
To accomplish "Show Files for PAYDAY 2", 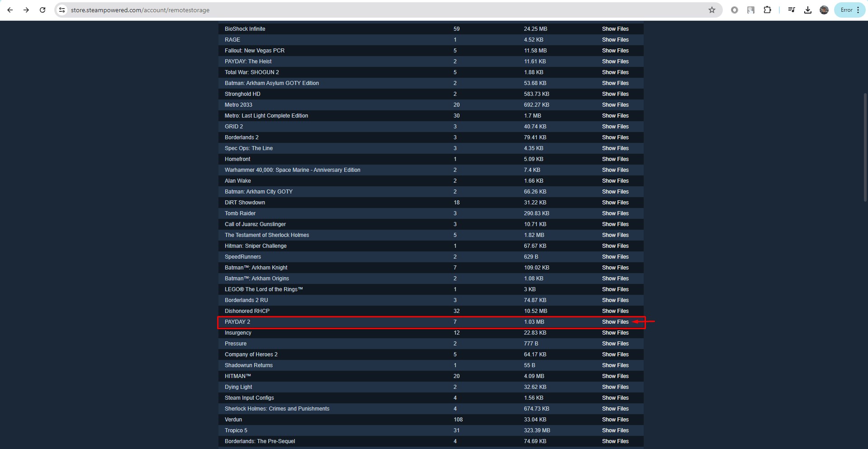I will click(615, 322).
